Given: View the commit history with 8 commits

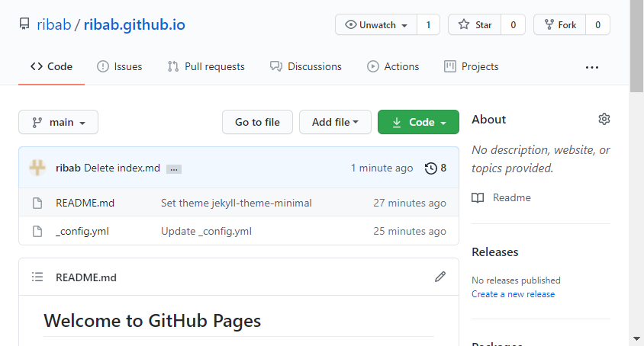Looking at the screenshot, I should 436,168.
